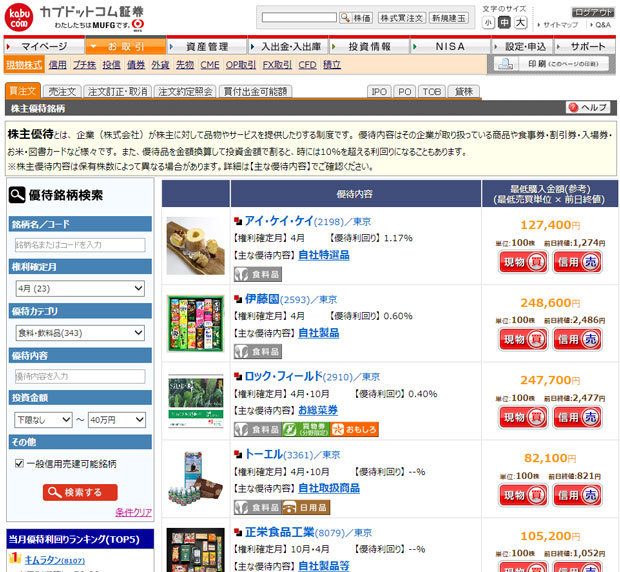
Task: Click the 株価 search magnifier button
Action: pos(356,18)
